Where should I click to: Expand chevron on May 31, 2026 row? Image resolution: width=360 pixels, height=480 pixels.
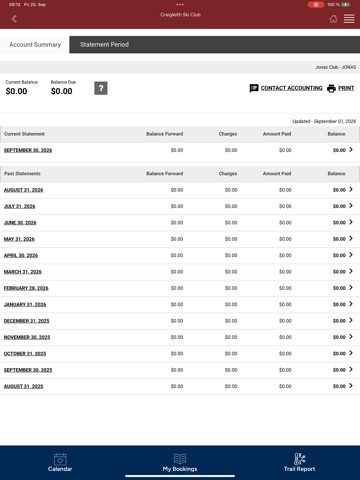tap(351, 238)
